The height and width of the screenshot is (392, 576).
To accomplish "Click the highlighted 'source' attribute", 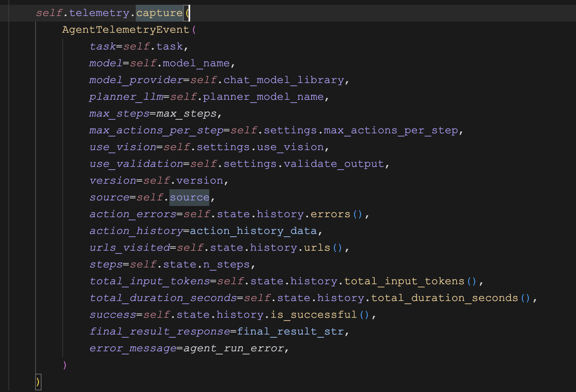I will [x=189, y=198].
